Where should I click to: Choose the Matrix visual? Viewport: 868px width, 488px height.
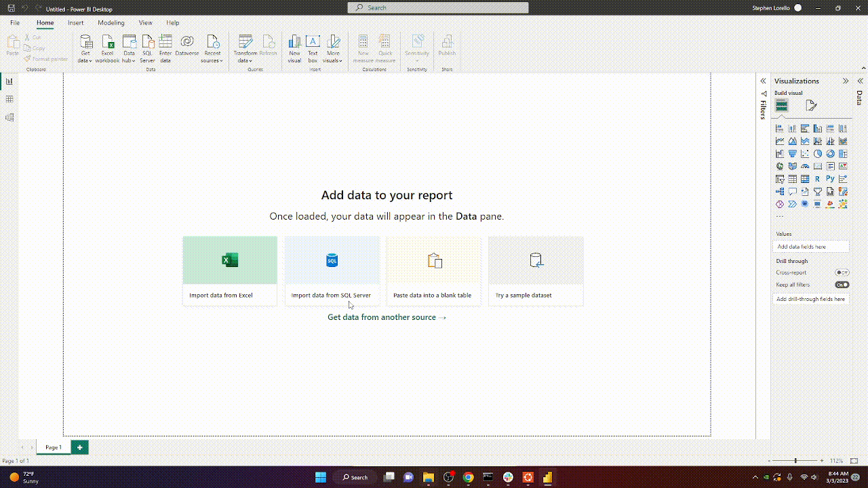click(805, 179)
